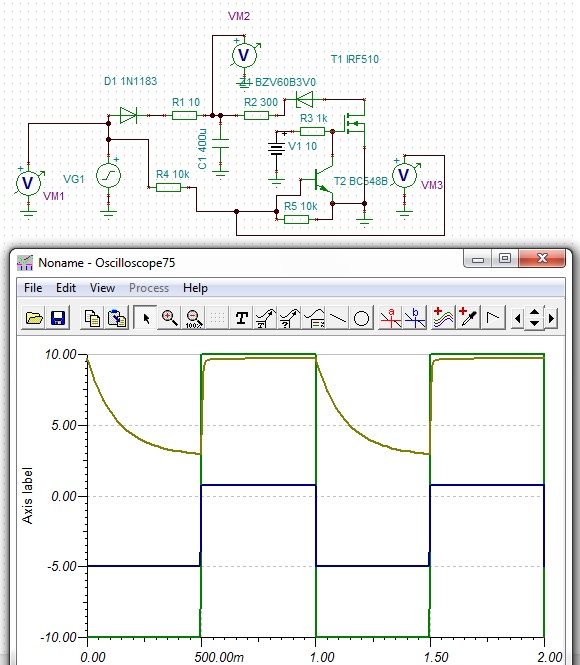This screenshot has height=665, width=580.
Task: Select the V1 10 battery symbol
Action: (x=276, y=148)
